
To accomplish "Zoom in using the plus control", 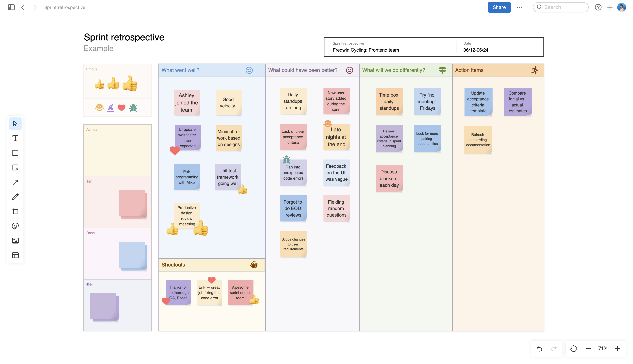I will [x=618, y=348].
